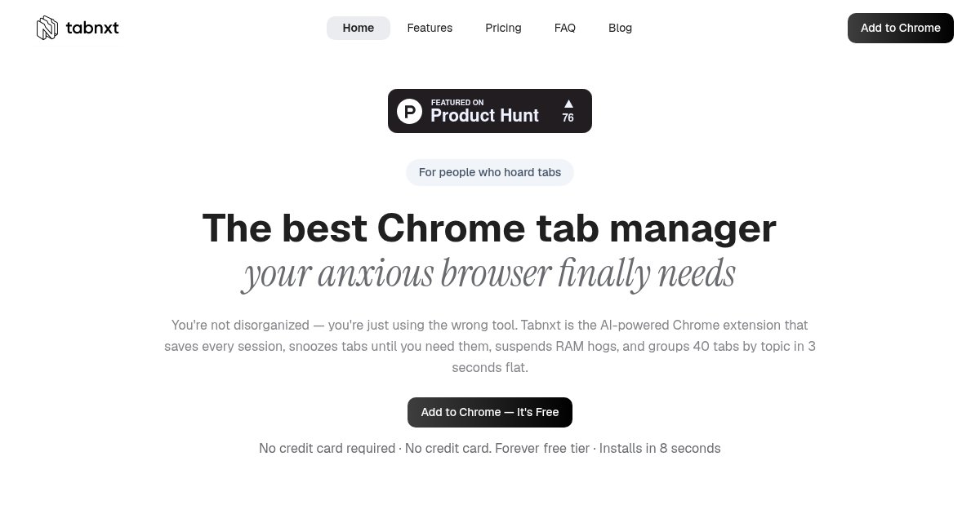Viewport: 980px width, 514px height.
Task: Visit the Blog nav link
Action: pyautogui.click(x=620, y=28)
